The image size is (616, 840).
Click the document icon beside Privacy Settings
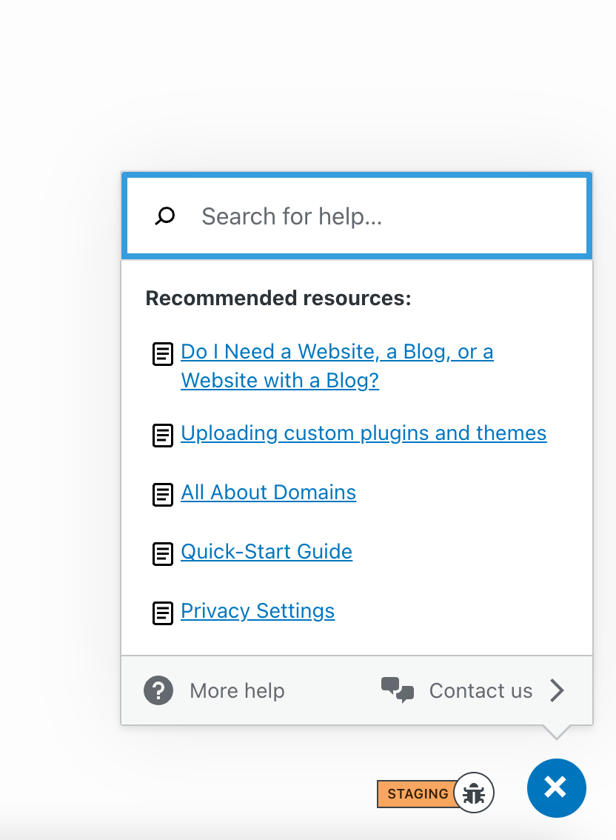(x=163, y=613)
